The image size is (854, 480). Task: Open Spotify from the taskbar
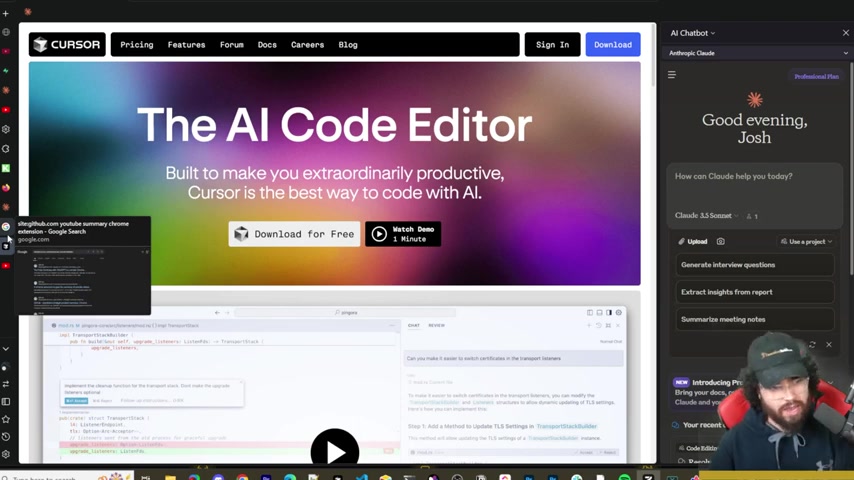(x=625, y=477)
